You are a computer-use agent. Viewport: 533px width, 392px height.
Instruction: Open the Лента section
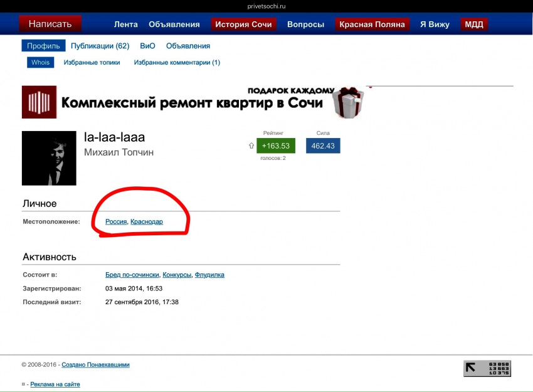126,24
